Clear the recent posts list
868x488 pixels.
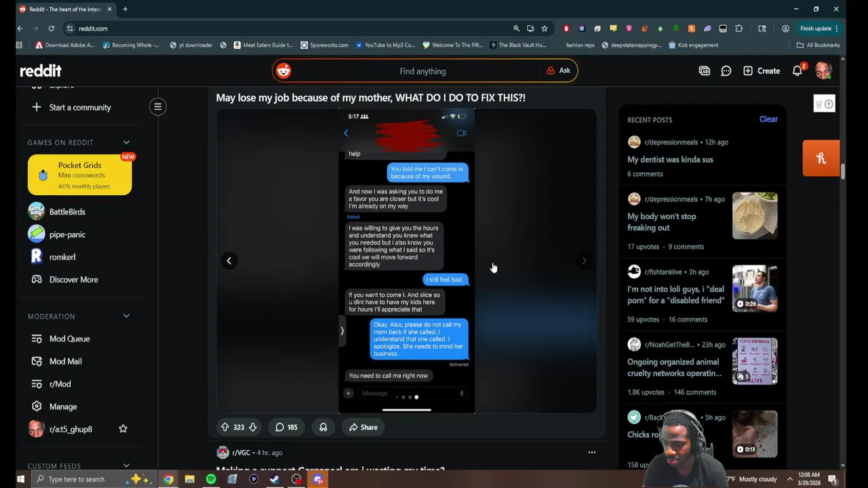tap(768, 119)
